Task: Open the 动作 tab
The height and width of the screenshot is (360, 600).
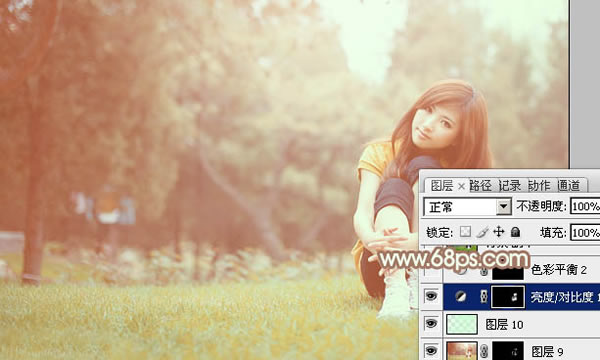Action: pos(539,186)
